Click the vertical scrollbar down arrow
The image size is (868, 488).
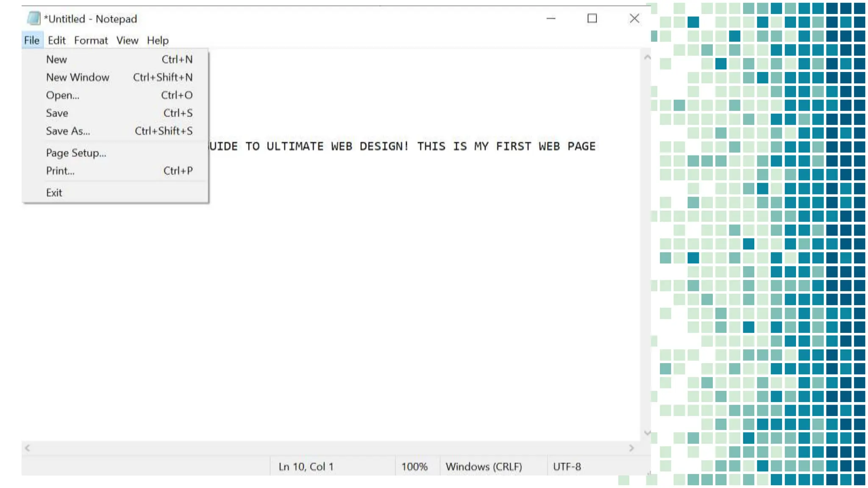tap(647, 433)
